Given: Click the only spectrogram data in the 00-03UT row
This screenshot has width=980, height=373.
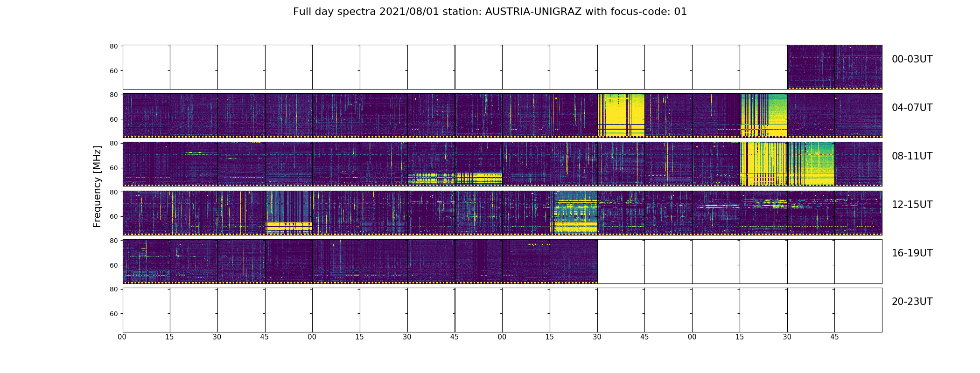Looking at the screenshot, I should pos(834,67).
